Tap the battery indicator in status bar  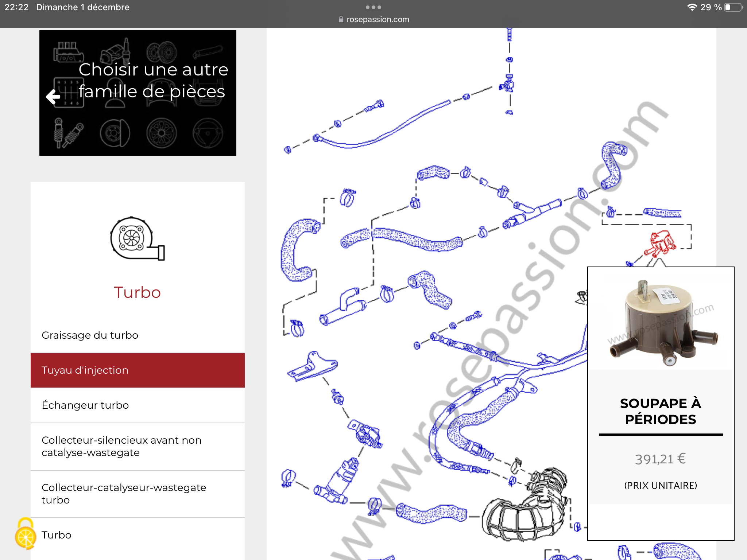pyautogui.click(x=733, y=7)
